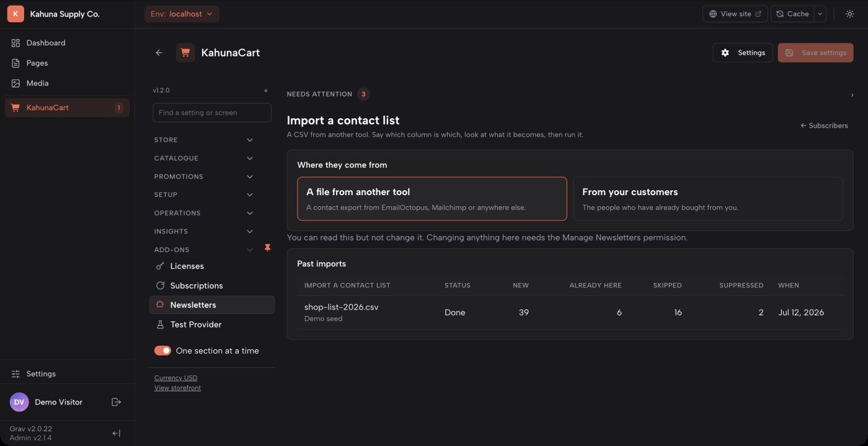Expand the STORE section
The image size is (868, 446).
coord(203,140)
